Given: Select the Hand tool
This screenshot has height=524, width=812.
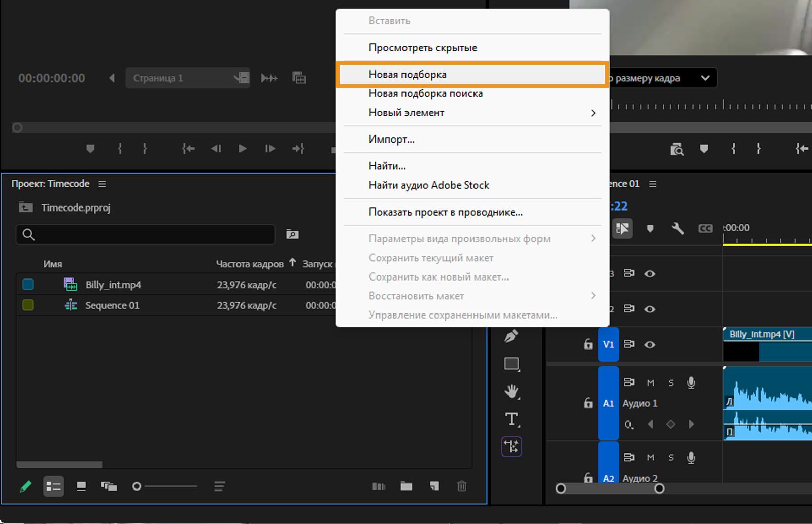Looking at the screenshot, I should click(x=512, y=391).
